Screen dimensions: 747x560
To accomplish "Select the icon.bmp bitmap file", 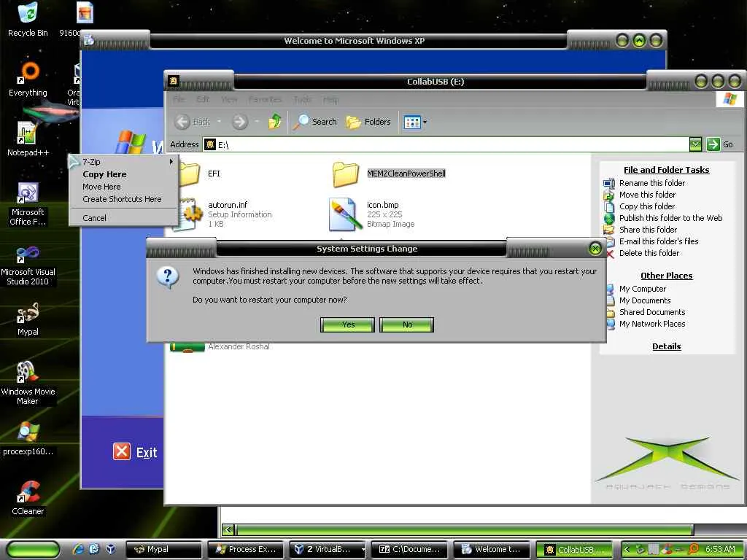I will (371, 214).
